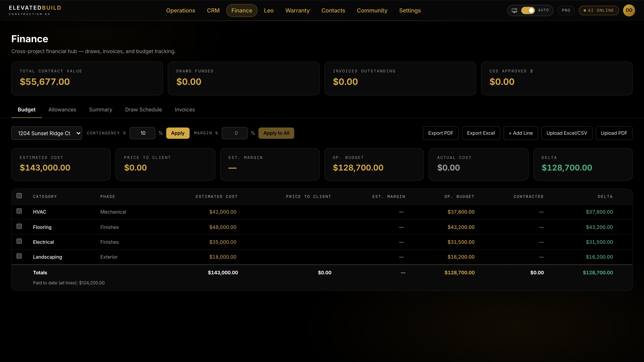Click the AI ONLINE status pill
Viewport: 644px width, 362px height.
pos(599,10)
